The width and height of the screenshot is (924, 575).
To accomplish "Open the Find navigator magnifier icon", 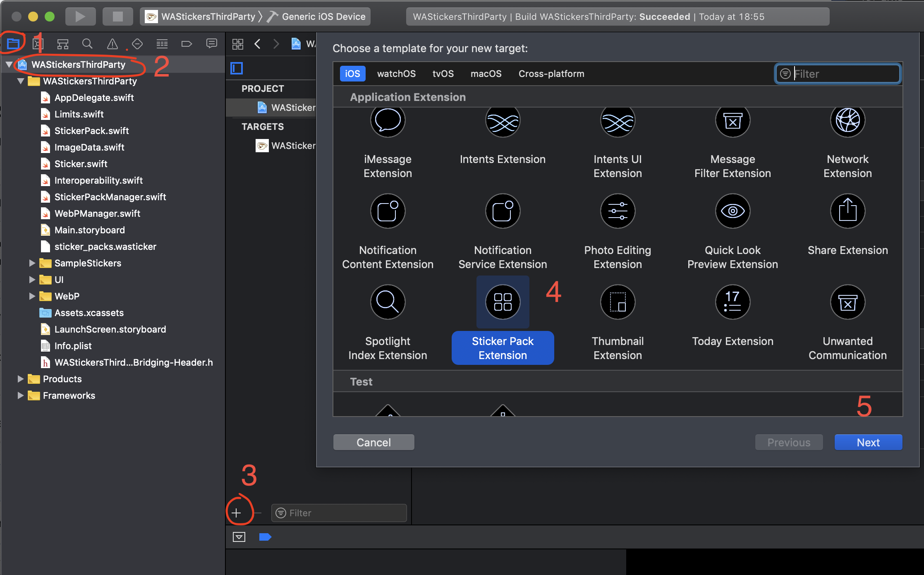I will point(87,44).
